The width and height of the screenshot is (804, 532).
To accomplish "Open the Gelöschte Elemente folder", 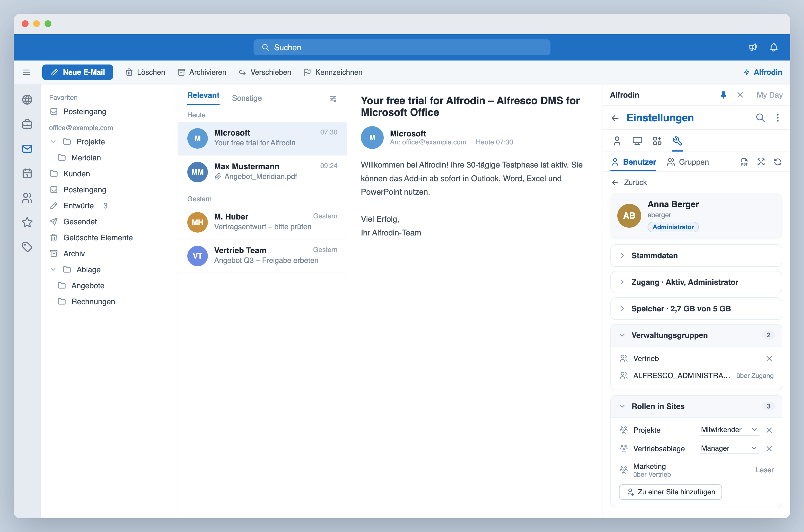I will pos(91,237).
